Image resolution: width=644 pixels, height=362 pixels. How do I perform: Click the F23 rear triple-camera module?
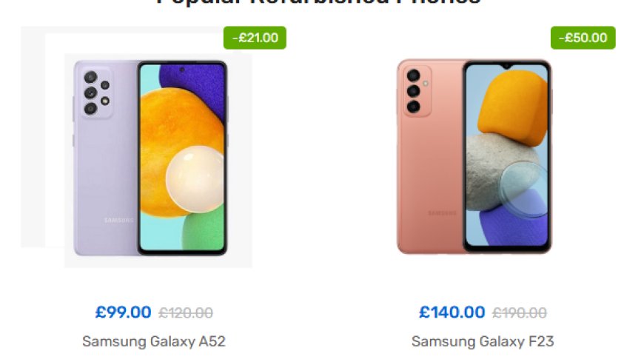pyautogui.click(x=416, y=91)
